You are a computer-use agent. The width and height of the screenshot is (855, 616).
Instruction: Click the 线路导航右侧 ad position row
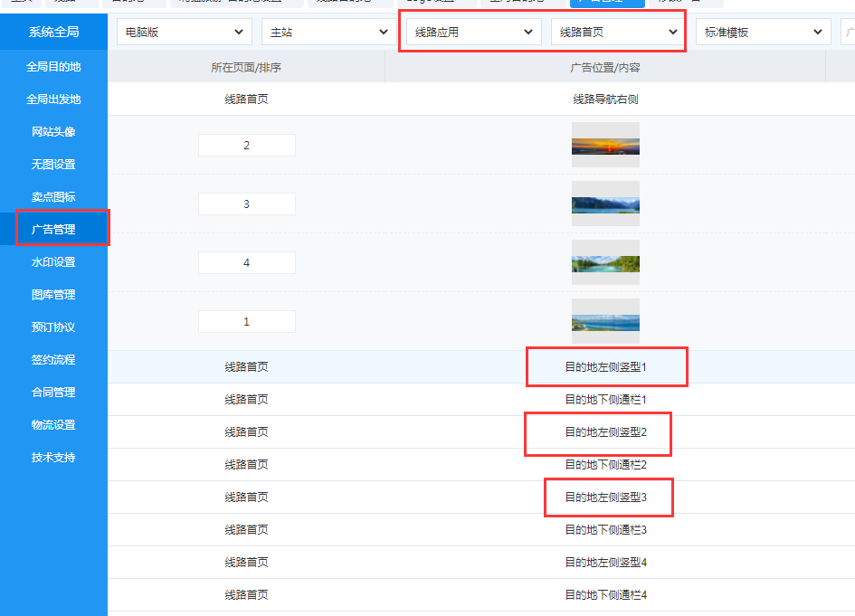coord(606,100)
